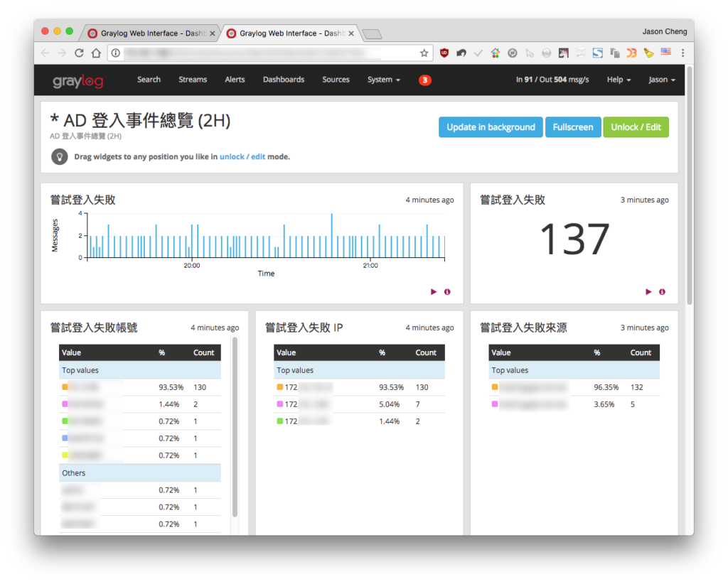Follow the unlock / edit link
Viewport: 728px width, 584px height.
click(x=242, y=157)
